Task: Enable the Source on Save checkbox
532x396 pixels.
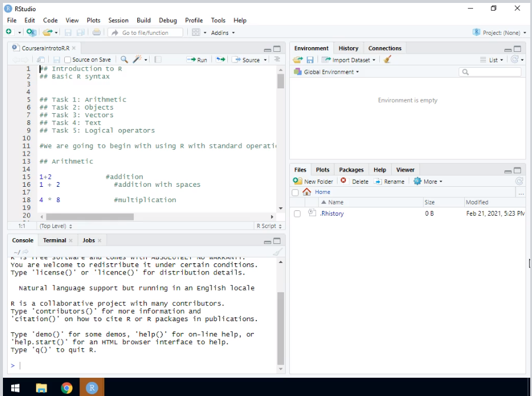Action: [x=68, y=60]
